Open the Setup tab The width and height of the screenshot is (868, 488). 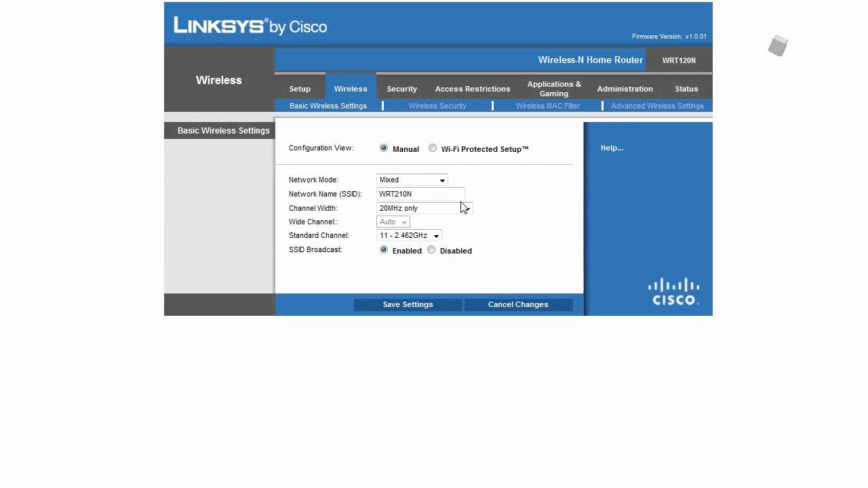click(x=300, y=89)
